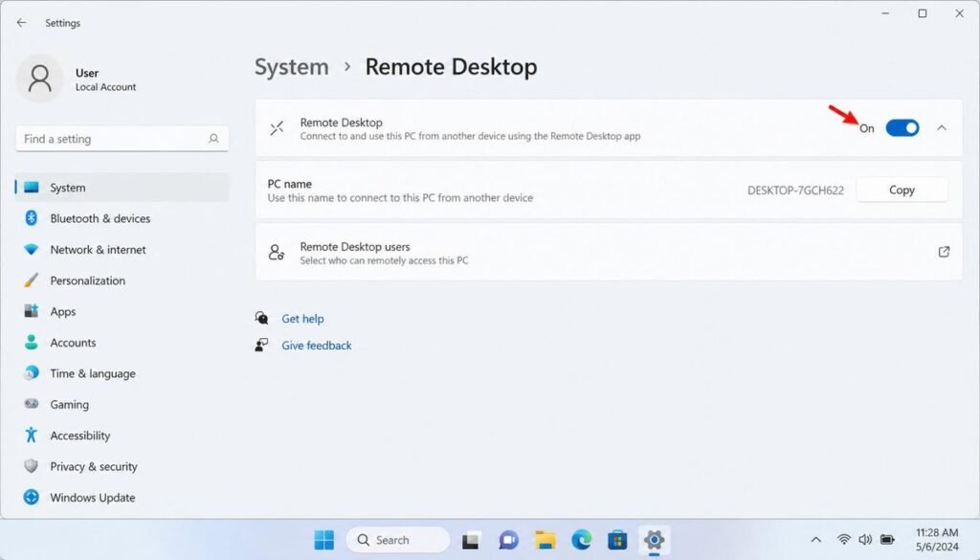Open the Time & language settings
Viewport: 980px width, 560px height.
tap(122, 373)
